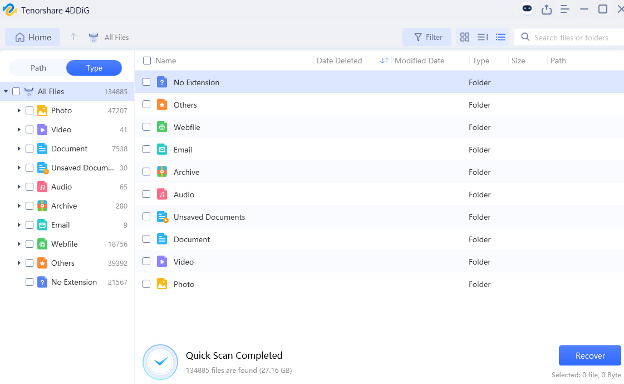Click Webfile icon in sidebar tree
624x384 pixels.
point(42,244)
